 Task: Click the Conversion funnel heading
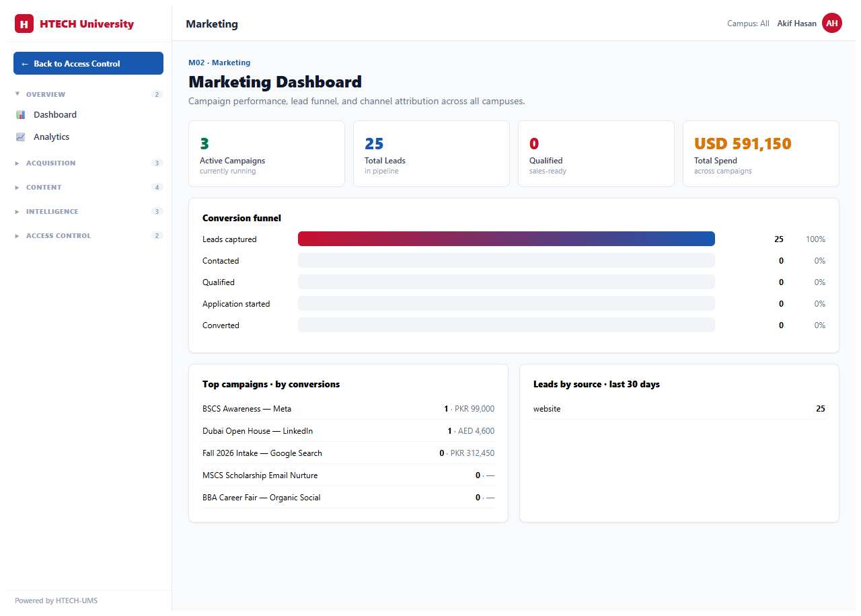[241, 218]
